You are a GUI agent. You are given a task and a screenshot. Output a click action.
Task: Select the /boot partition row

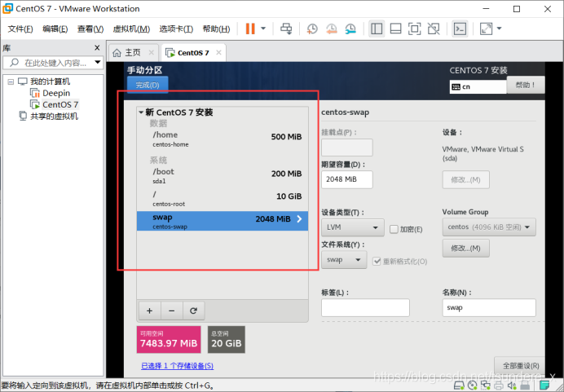[223, 176]
